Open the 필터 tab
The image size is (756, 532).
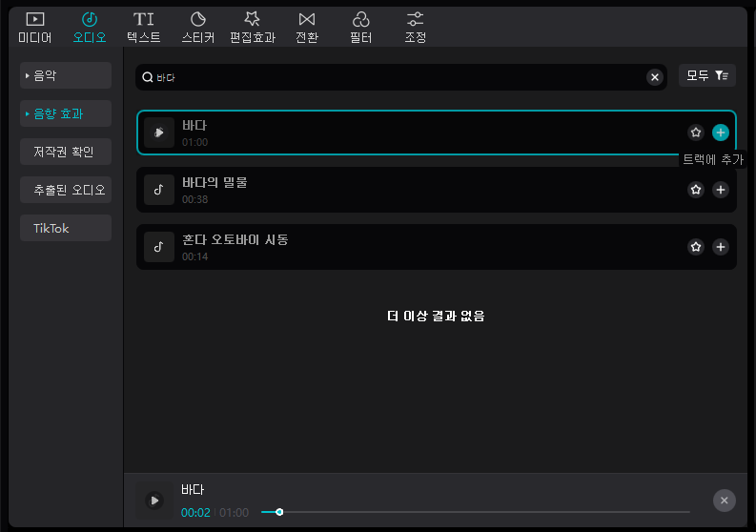point(361,28)
